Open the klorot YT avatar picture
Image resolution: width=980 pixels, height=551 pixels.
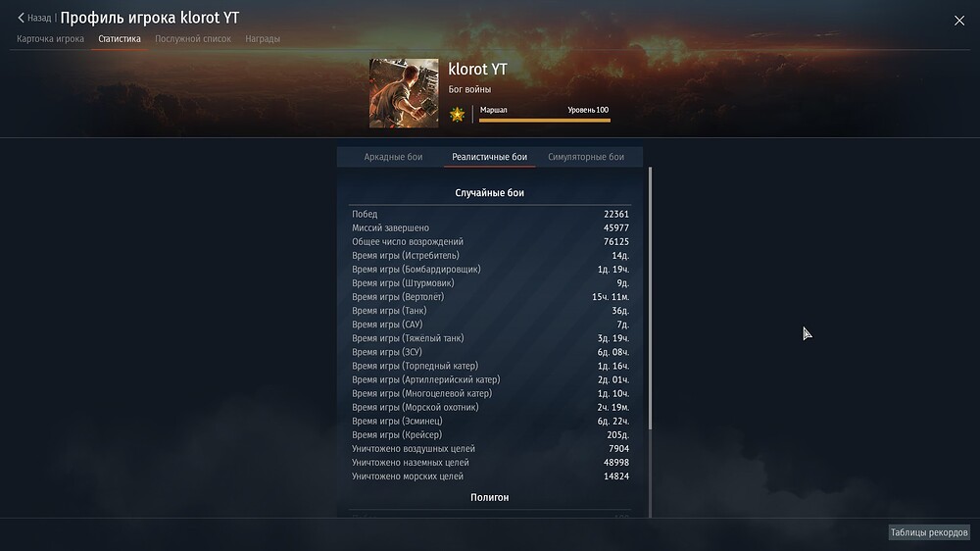(x=404, y=93)
